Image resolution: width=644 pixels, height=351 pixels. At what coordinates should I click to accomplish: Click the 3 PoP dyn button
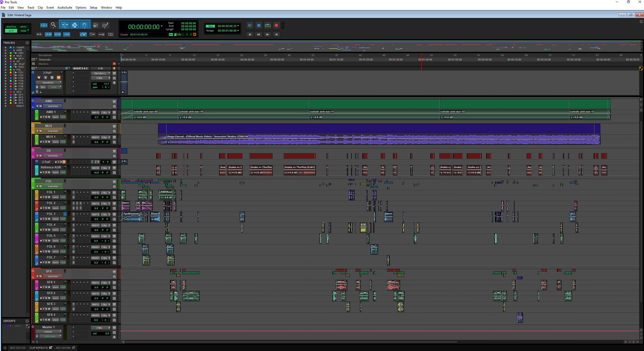43,87
